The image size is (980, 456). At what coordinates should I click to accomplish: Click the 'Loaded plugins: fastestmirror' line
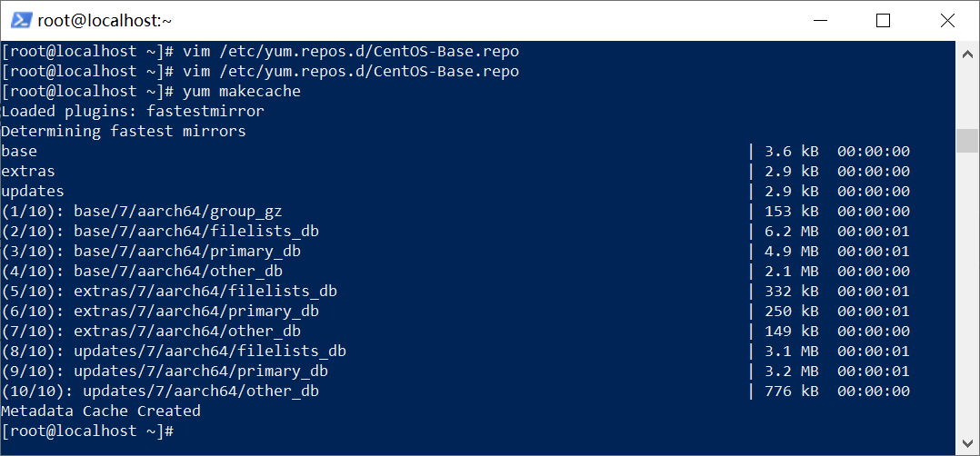pos(133,112)
